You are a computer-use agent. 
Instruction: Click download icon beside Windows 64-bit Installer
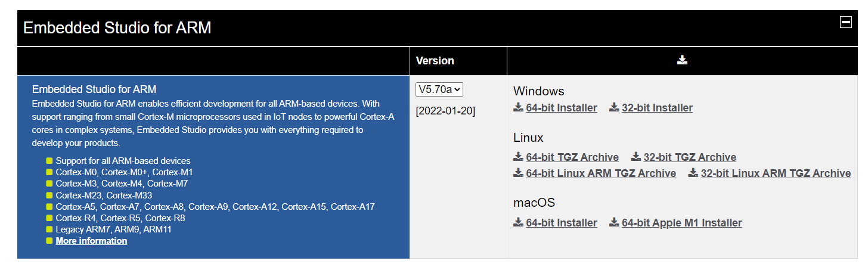point(518,107)
